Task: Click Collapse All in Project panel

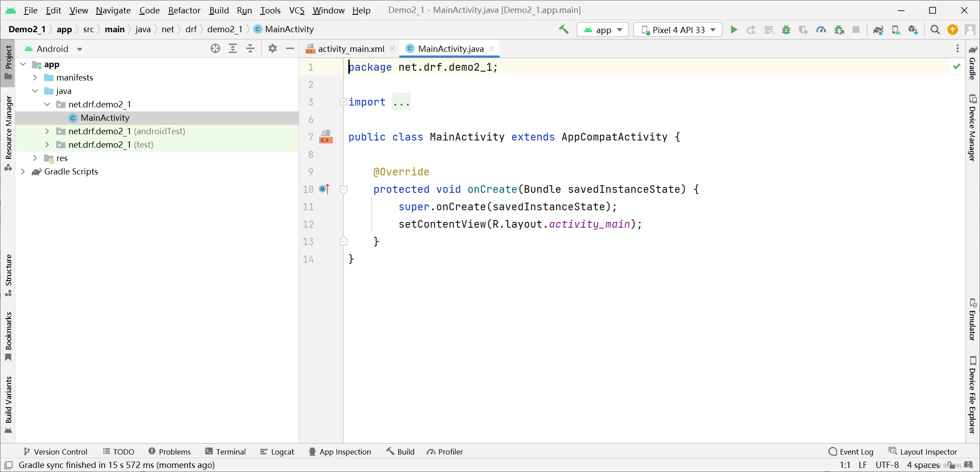Action: [250, 48]
